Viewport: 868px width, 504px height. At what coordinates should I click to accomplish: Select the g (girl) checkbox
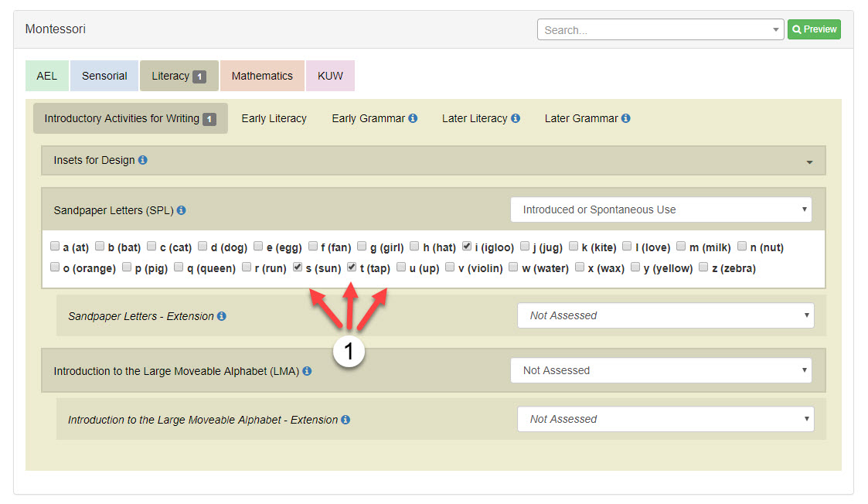[362, 246]
